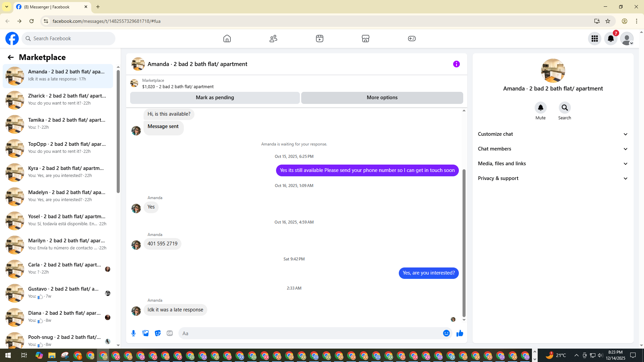
Task: Click the More options button
Action: point(382,98)
